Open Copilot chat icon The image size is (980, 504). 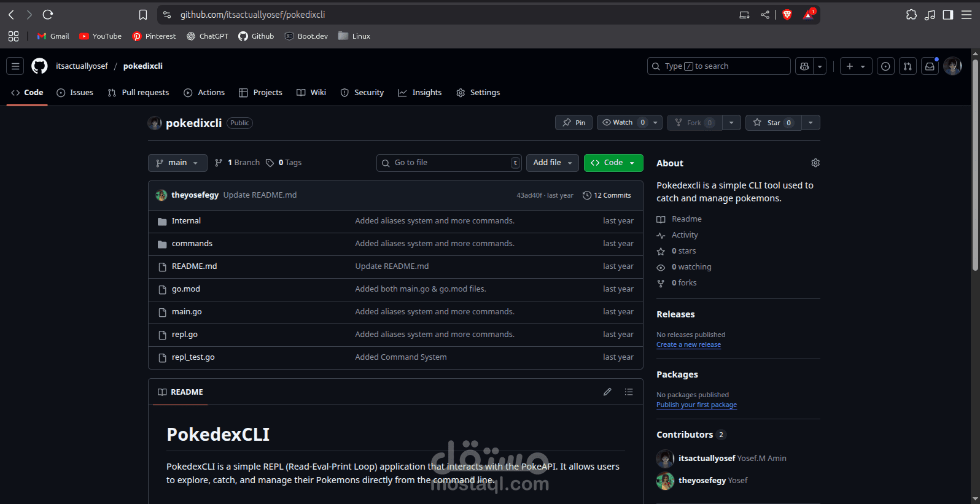[x=804, y=66]
